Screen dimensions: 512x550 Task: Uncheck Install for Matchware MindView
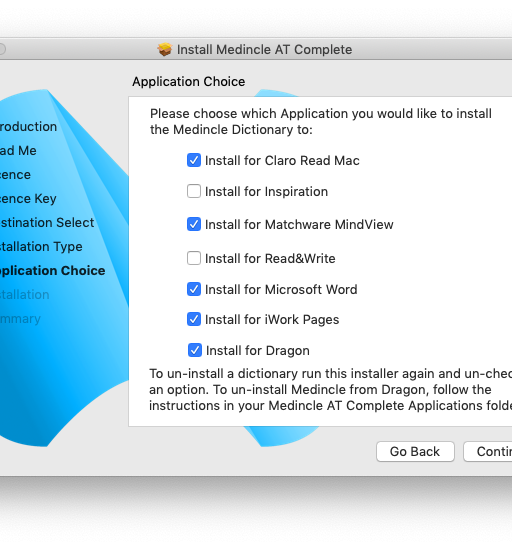pyautogui.click(x=194, y=224)
